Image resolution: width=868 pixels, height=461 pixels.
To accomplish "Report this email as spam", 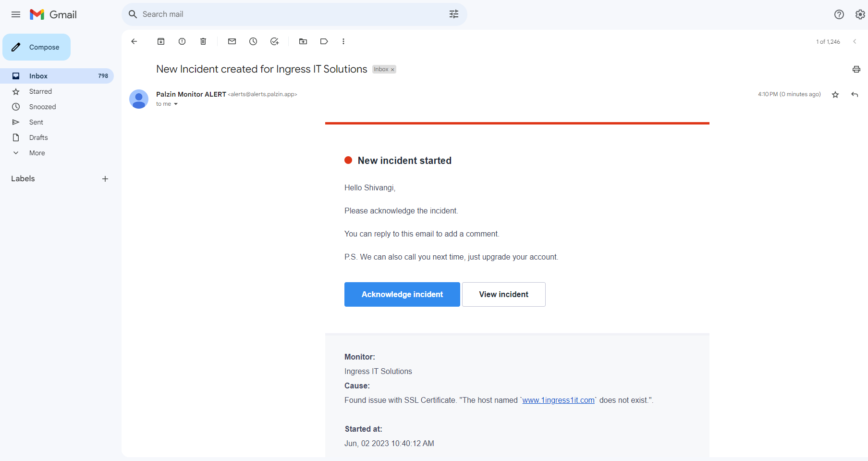I will [x=182, y=41].
